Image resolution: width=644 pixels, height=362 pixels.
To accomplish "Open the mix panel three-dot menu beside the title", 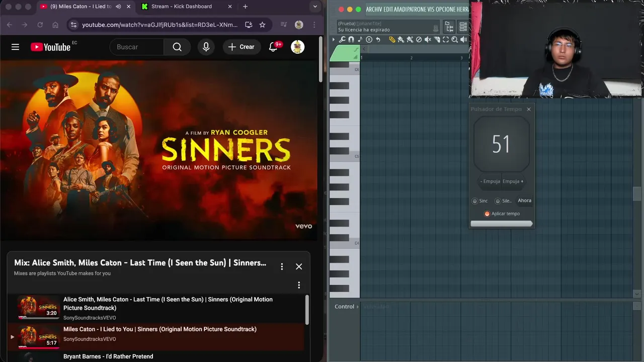I will tap(282, 266).
